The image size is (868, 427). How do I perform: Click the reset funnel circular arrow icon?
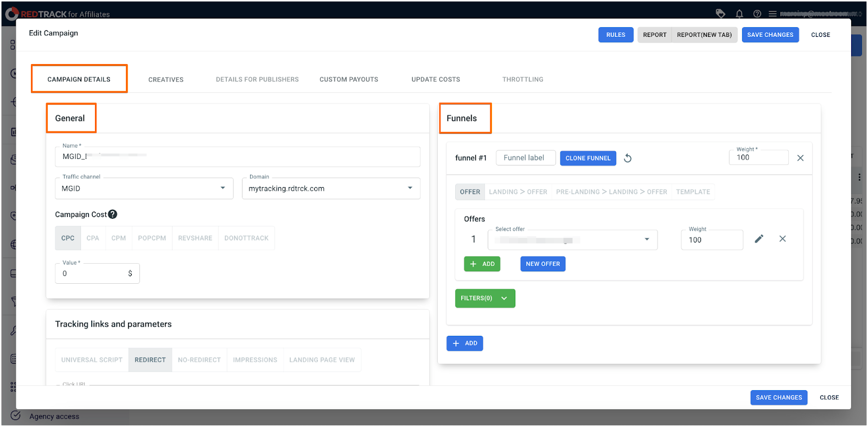point(628,158)
